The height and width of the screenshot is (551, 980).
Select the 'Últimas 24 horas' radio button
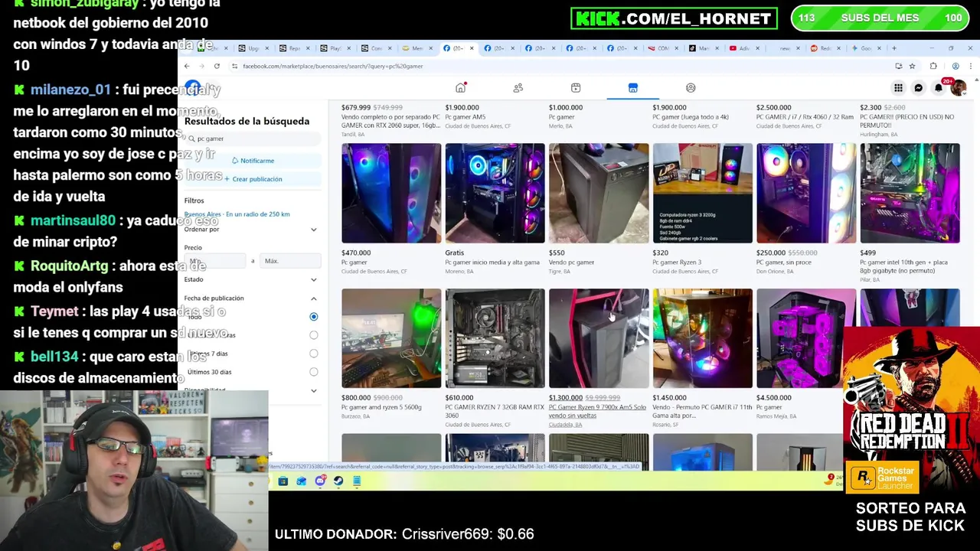(x=313, y=335)
